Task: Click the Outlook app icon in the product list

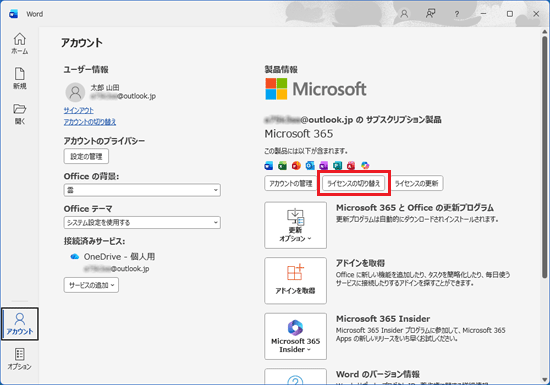Action: pyautogui.click(x=310, y=166)
